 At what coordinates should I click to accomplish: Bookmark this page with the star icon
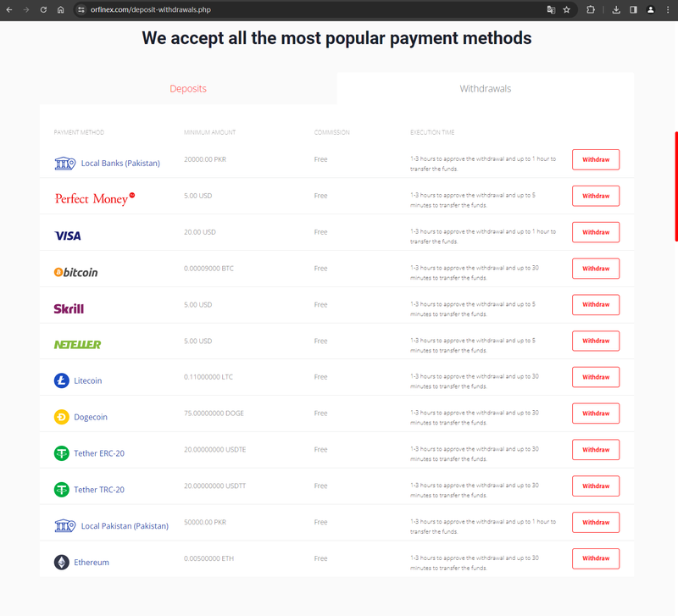point(566,9)
